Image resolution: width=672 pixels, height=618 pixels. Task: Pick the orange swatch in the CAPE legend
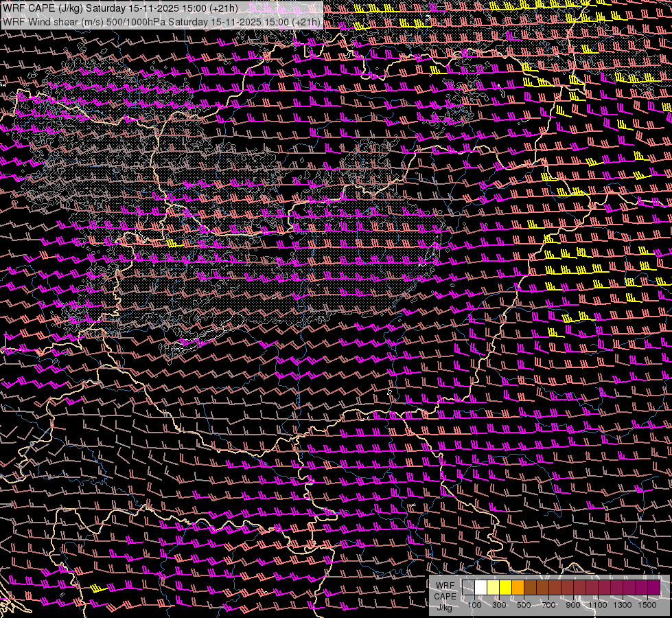click(518, 588)
